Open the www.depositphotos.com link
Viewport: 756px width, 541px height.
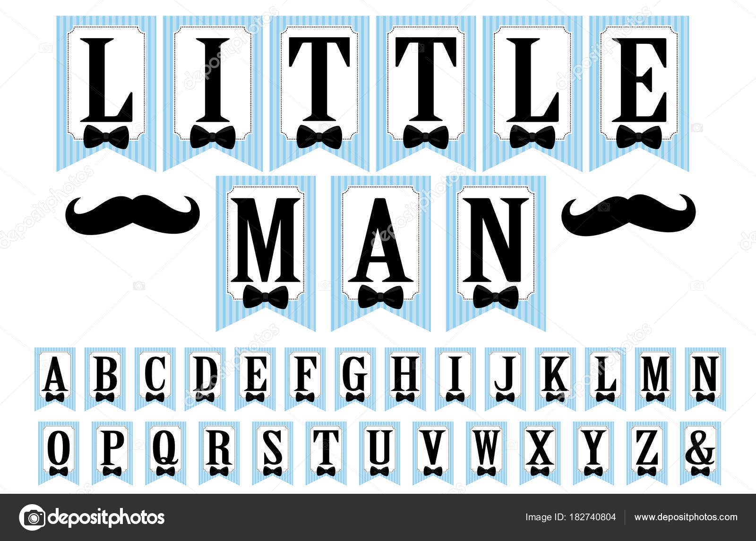(x=686, y=517)
